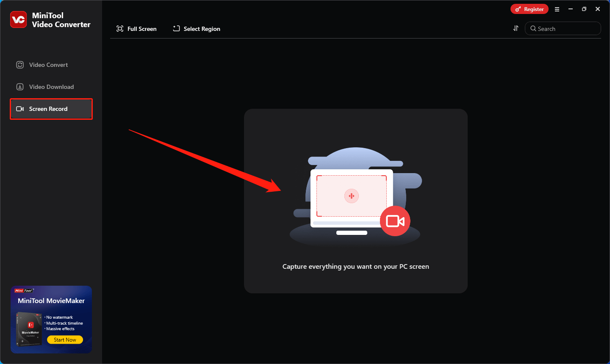
Task: Choose Select Region recording mode
Action: coord(197,29)
